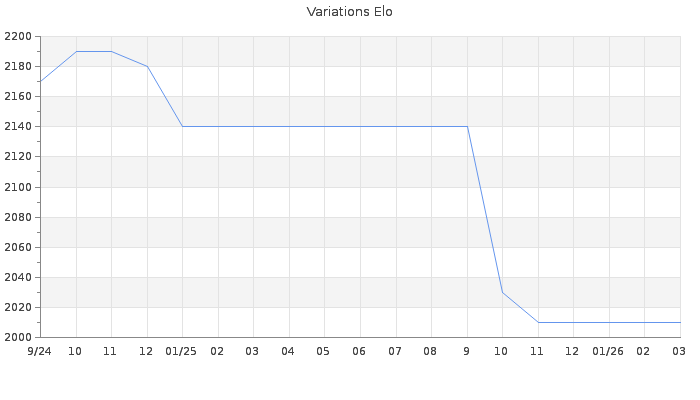Click the line's starting point at 9/24
This screenshot has width=700, height=400.
(x=40, y=81)
